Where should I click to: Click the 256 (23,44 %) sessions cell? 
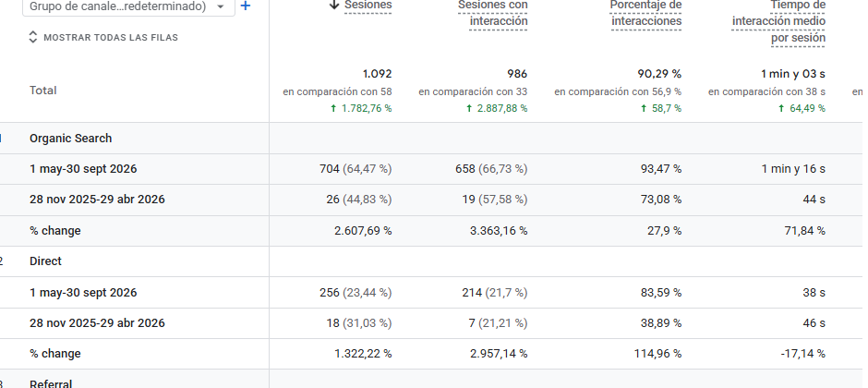(x=356, y=293)
